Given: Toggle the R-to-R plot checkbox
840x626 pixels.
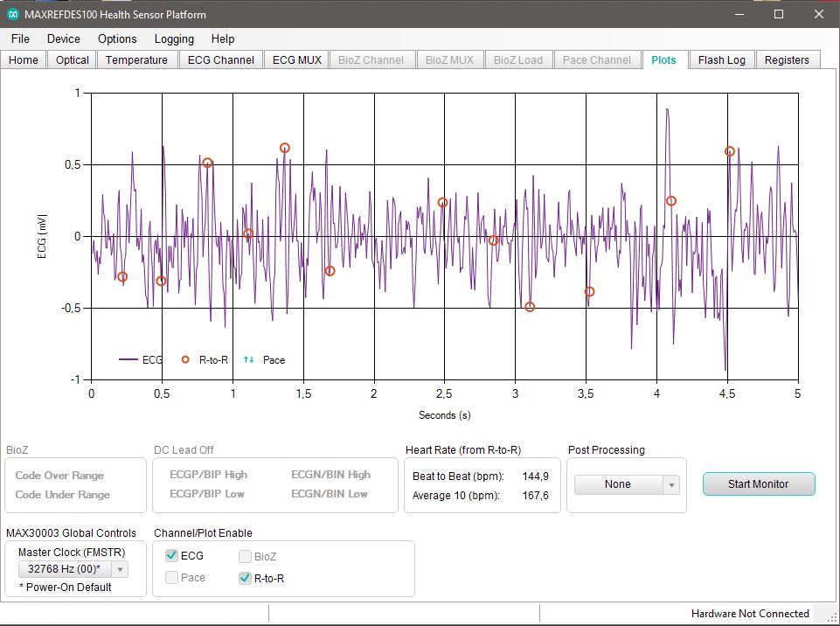Looking at the screenshot, I should pos(245,578).
